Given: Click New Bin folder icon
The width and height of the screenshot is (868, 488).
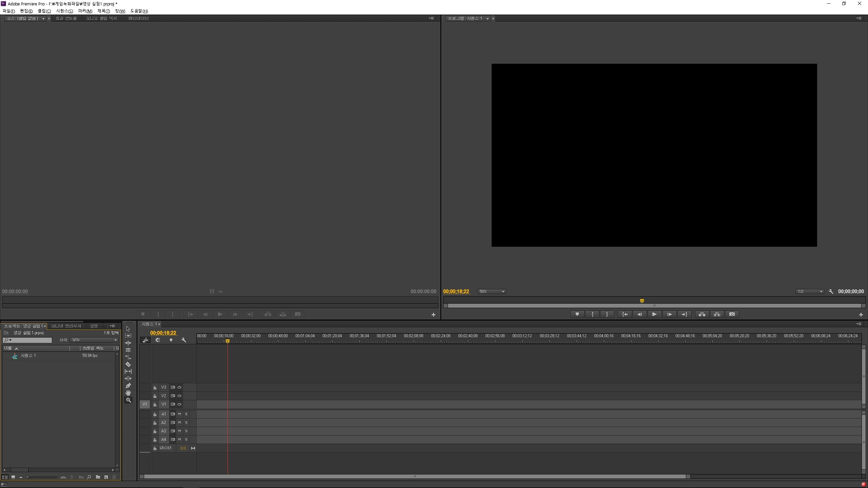Looking at the screenshot, I should (x=98, y=477).
